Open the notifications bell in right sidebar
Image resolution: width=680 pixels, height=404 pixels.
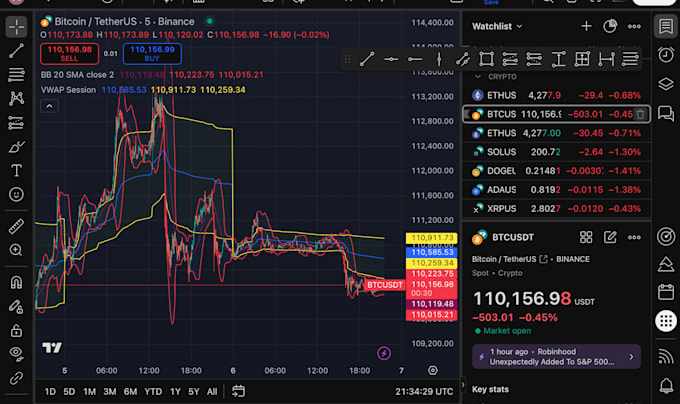666,385
